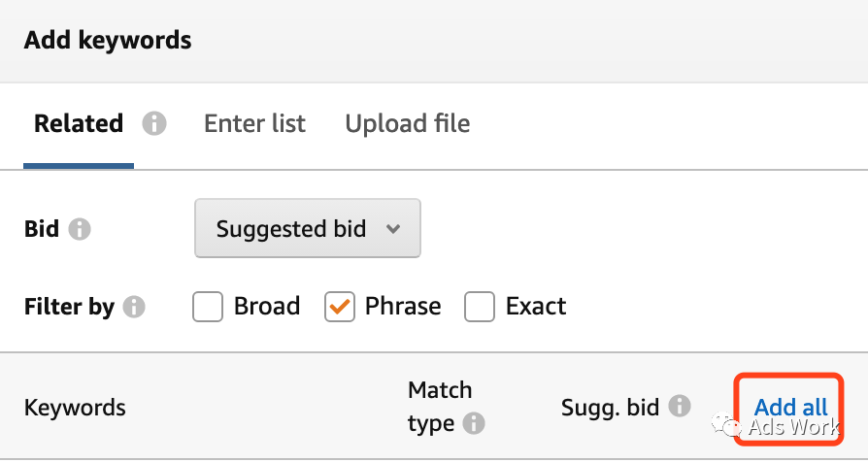Click the Add all link
868x462 pixels.
point(791,408)
